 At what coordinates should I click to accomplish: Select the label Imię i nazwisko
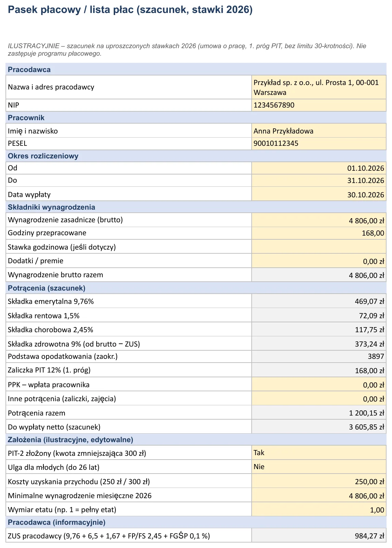(x=33, y=131)
